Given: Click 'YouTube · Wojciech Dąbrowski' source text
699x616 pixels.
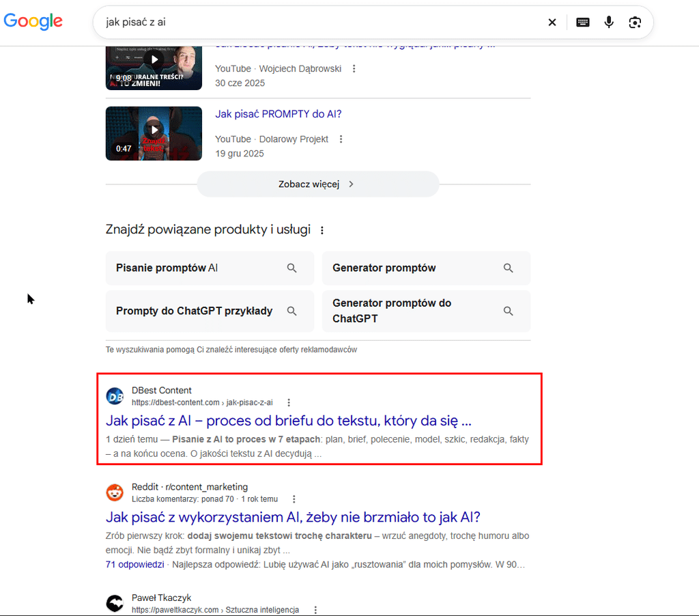Looking at the screenshot, I should click(279, 69).
